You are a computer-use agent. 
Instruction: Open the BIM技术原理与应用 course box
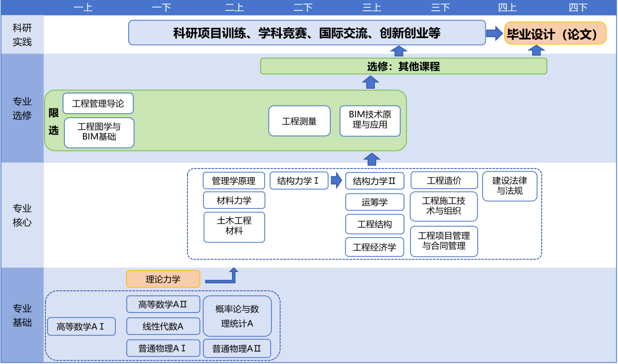pyautogui.click(x=370, y=120)
